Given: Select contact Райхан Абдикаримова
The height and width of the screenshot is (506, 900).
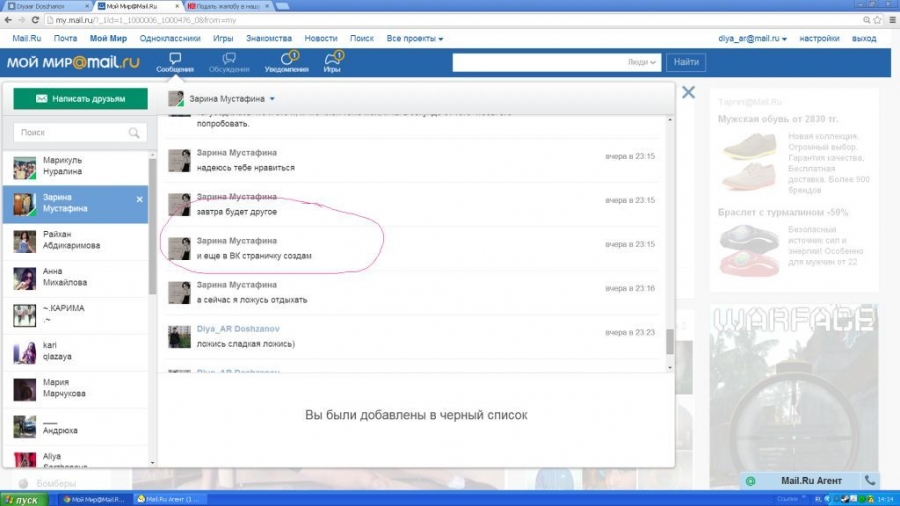Looking at the screenshot, I should [x=76, y=240].
